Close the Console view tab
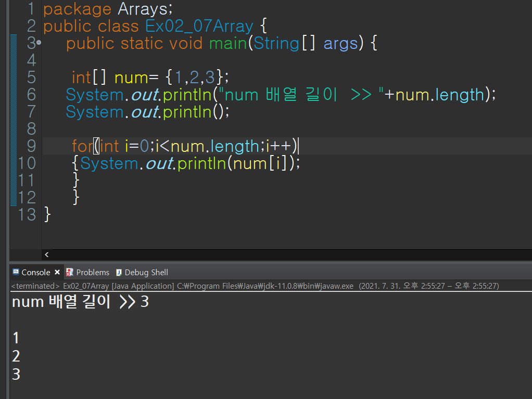Image resolution: width=532 pixels, height=399 pixels. click(57, 272)
